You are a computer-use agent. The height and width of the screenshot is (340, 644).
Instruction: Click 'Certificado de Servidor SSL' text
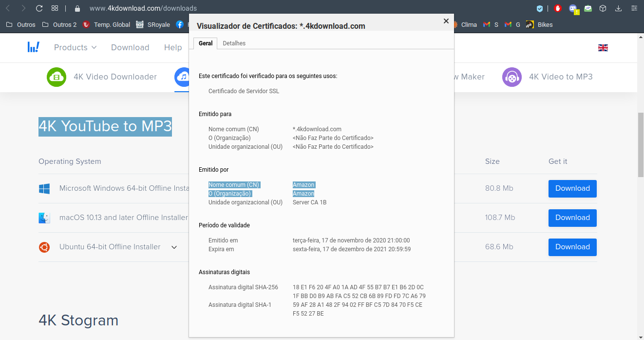pos(244,91)
